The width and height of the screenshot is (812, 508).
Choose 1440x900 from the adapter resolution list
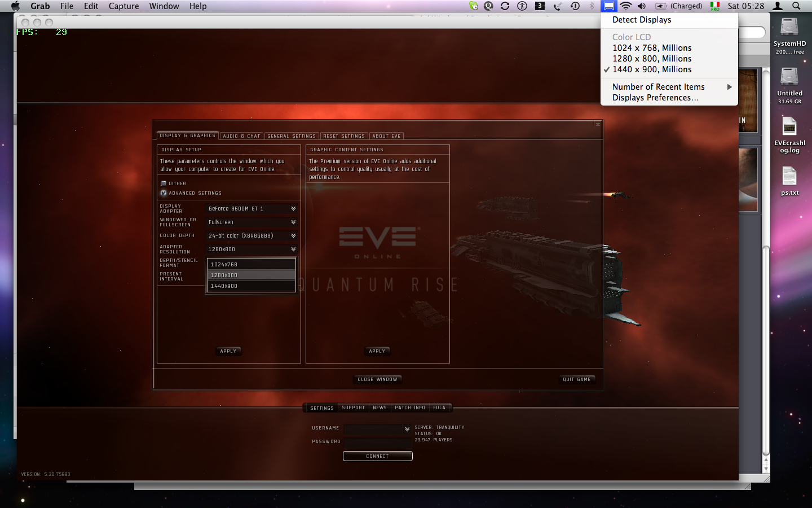pos(251,286)
